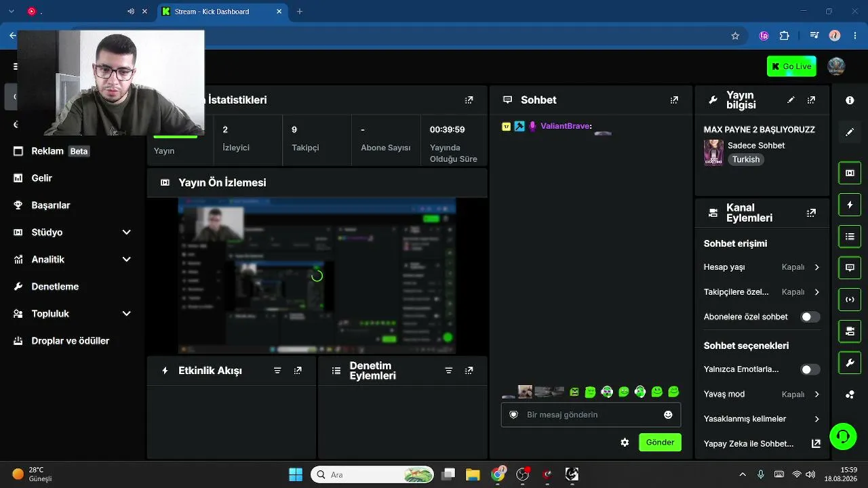
Task: Click the pencil edit icon in right sidebar
Action: (x=850, y=132)
